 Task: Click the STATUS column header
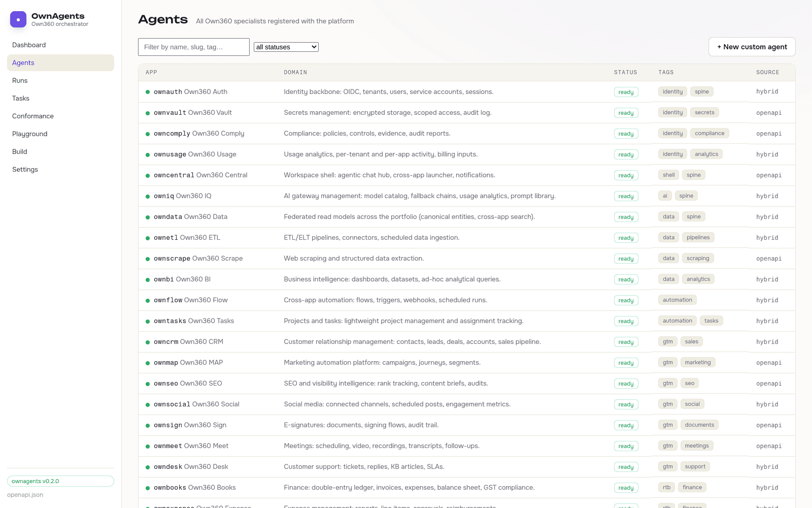point(625,73)
